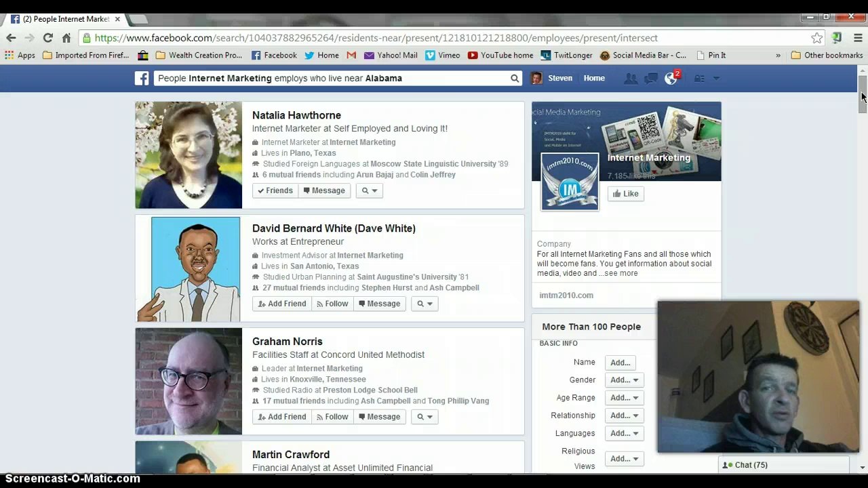Add David Bernard White as a friend
This screenshot has width=868, height=488.
coord(281,304)
